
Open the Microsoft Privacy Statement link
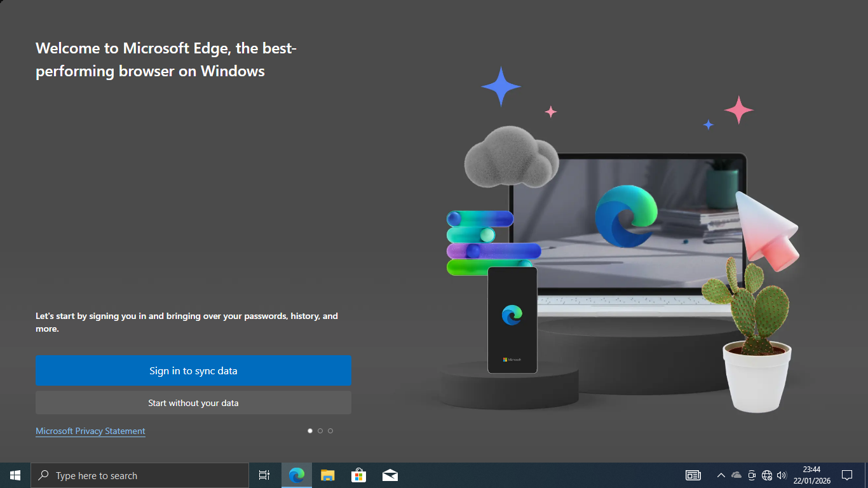coord(90,431)
